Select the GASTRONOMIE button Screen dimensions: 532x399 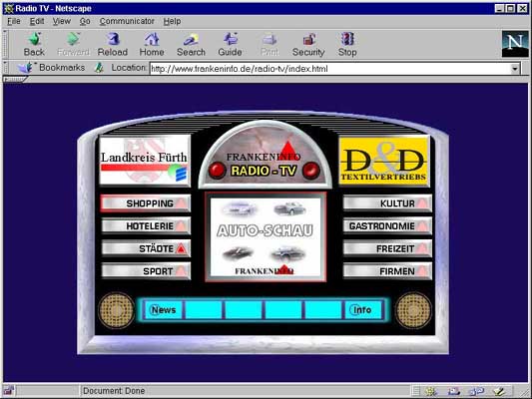click(387, 226)
